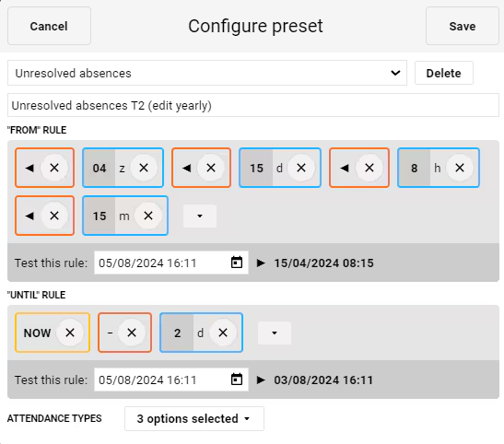Viewport: 504px width, 444px height.
Task: Open add-token dropdown in UNTIL rule
Action: (x=275, y=333)
